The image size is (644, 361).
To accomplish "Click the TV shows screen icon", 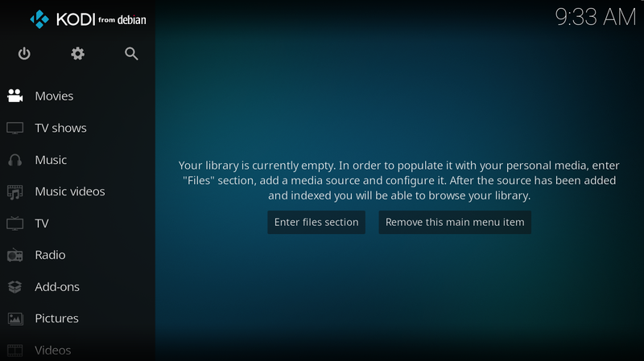I will pyautogui.click(x=15, y=128).
